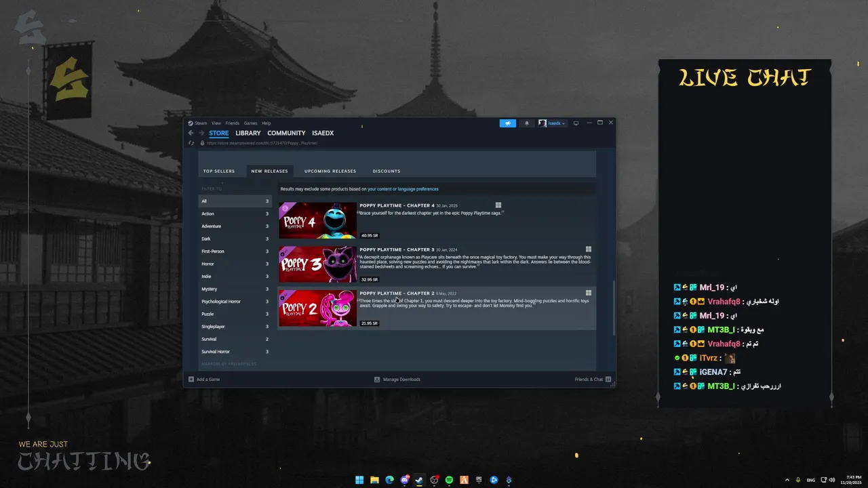The image size is (868, 488).
Task: Click the Steam logo in title bar
Action: [191, 123]
